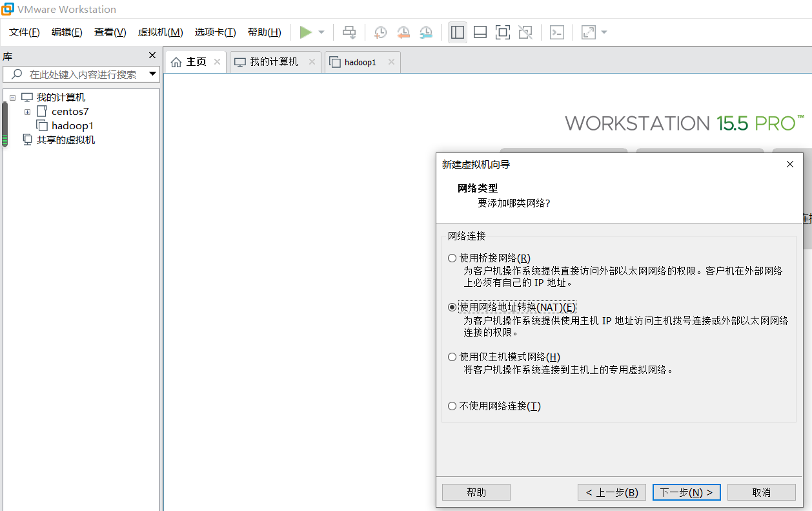This screenshot has width=812, height=511.
Task: Open the 编辑(E) menu
Action: [67, 32]
